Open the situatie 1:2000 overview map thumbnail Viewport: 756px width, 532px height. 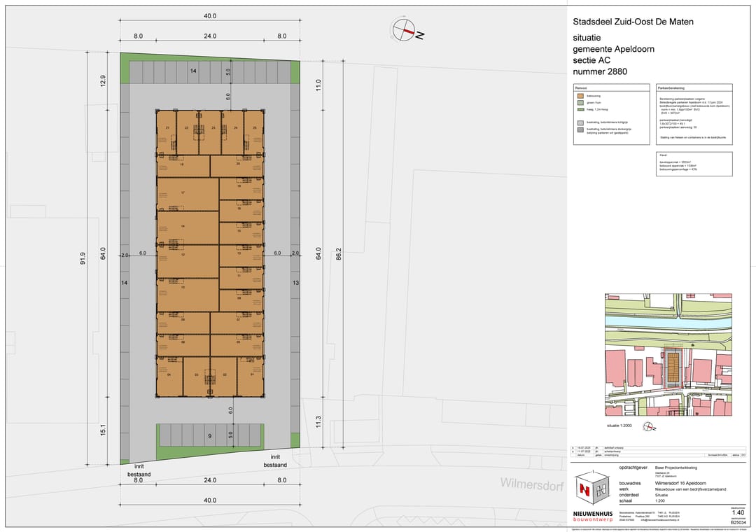click(x=668, y=355)
